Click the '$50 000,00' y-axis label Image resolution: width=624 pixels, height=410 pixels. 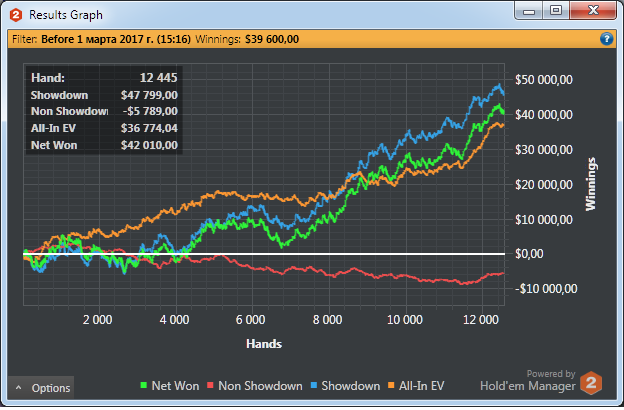click(x=544, y=80)
